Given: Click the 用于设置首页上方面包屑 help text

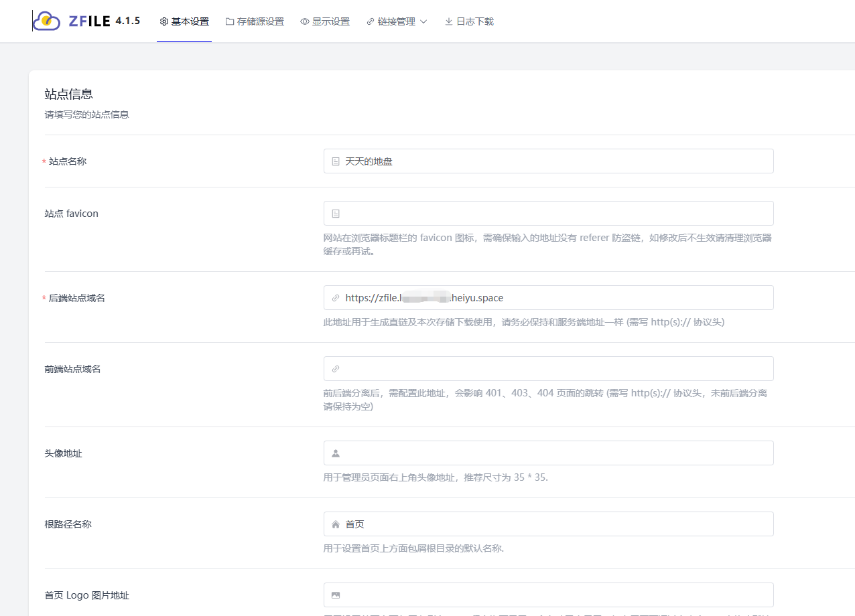Looking at the screenshot, I should click(x=413, y=548).
